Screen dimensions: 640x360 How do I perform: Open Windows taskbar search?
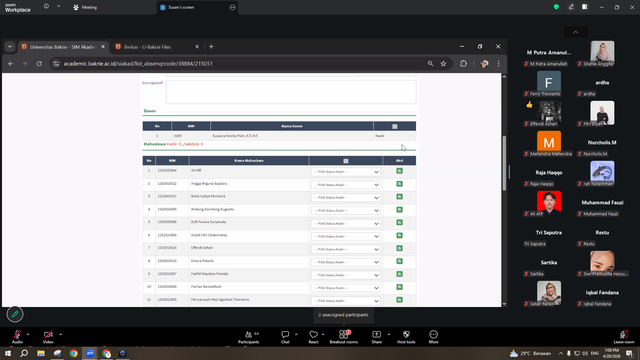pyautogui.click(x=24, y=353)
